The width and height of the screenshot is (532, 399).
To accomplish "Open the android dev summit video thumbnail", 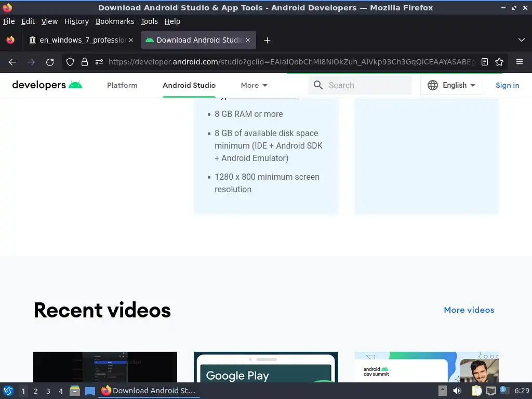I will coord(427,367).
